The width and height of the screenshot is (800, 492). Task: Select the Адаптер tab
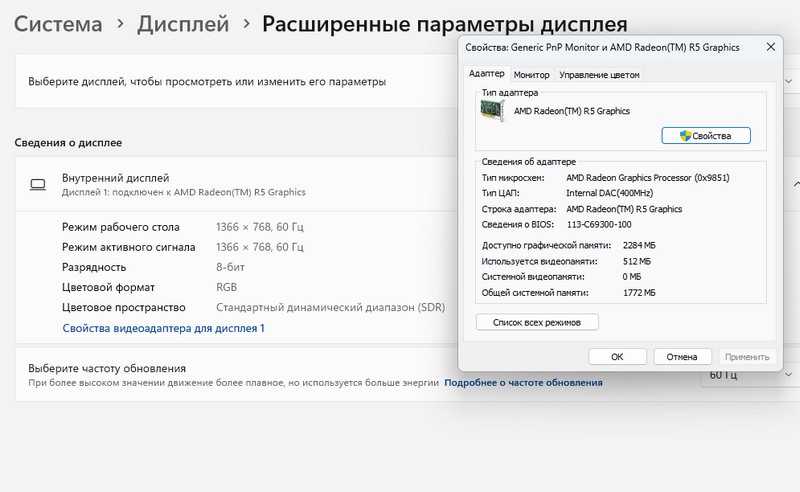click(487, 75)
